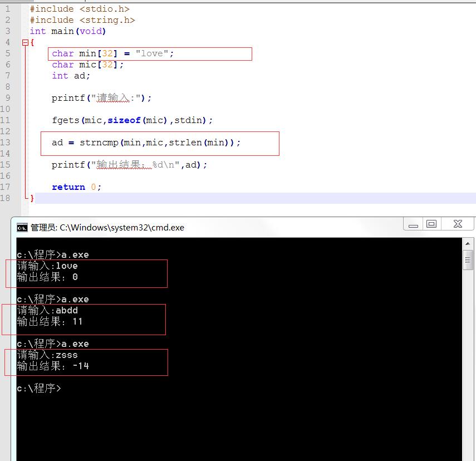
Task: Click the char min[32] = "love" line
Action: (112, 54)
